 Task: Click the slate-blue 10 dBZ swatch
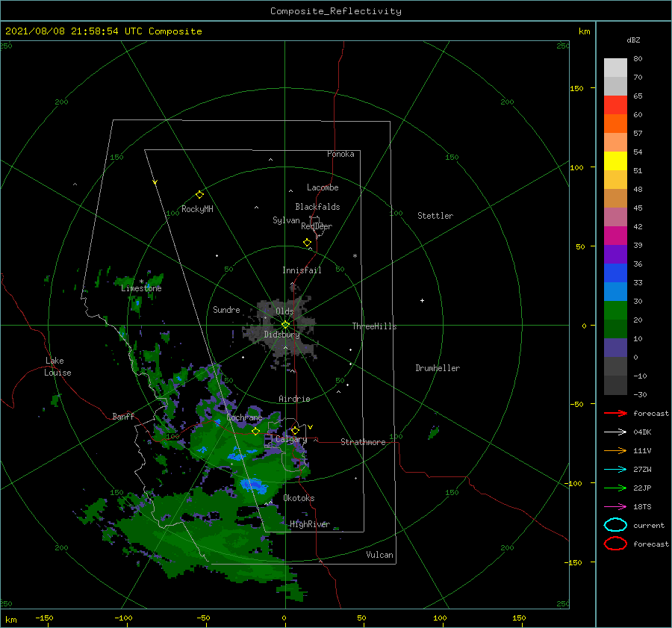click(615, 348)
